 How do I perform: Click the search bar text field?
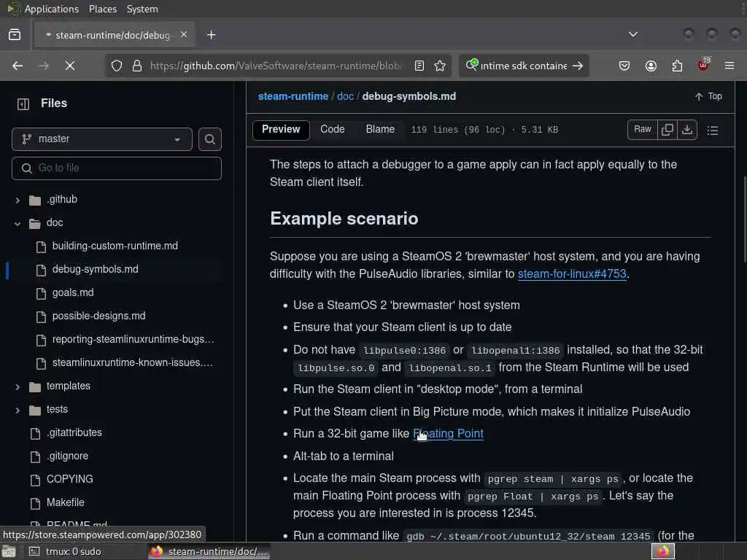click(524, 66)
